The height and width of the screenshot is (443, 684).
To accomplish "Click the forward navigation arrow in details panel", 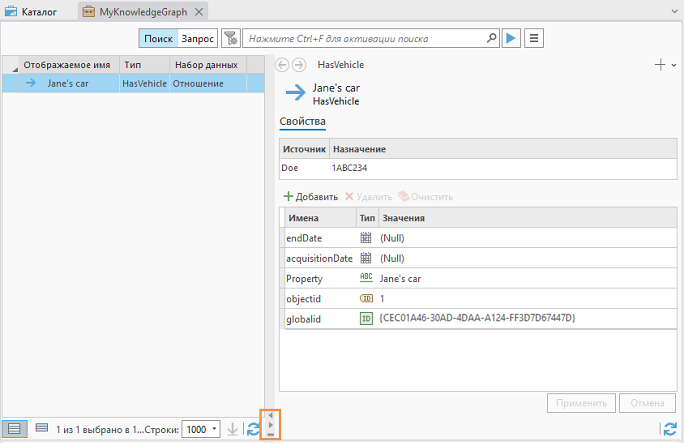I will click(x=299, y=65).
